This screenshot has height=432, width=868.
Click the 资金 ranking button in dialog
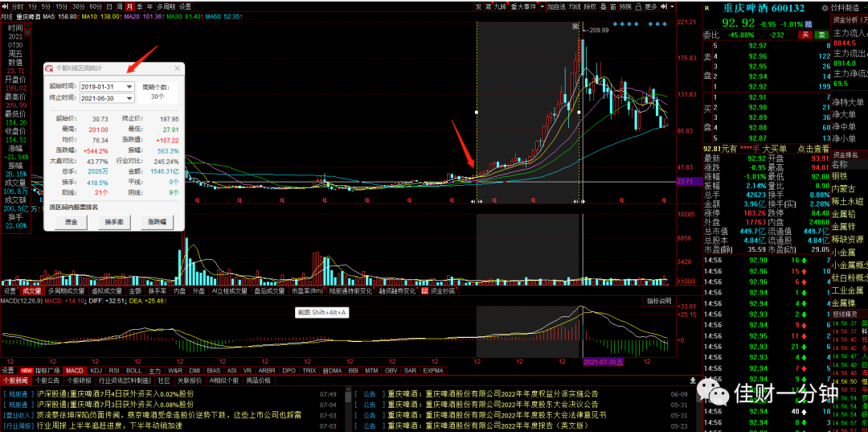[71, 221]
